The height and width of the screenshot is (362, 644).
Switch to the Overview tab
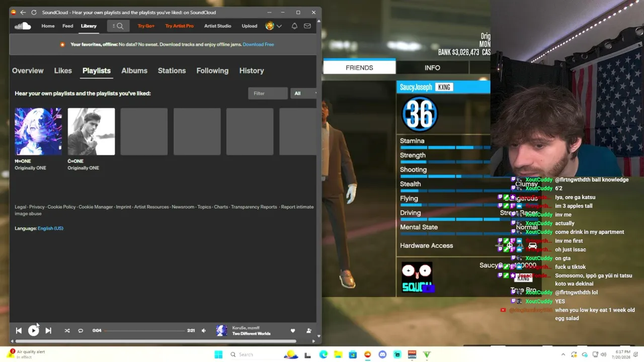click(x=28, y=71)
